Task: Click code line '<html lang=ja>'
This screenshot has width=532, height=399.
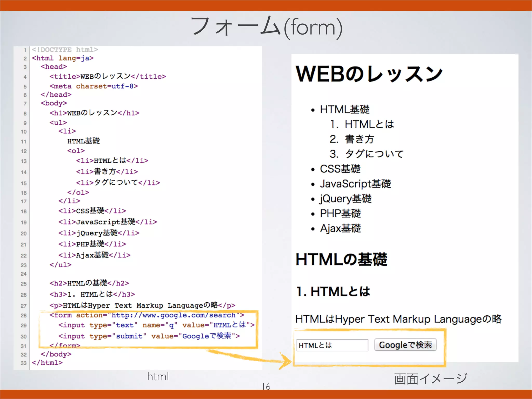Action: (x=63, y=58)
